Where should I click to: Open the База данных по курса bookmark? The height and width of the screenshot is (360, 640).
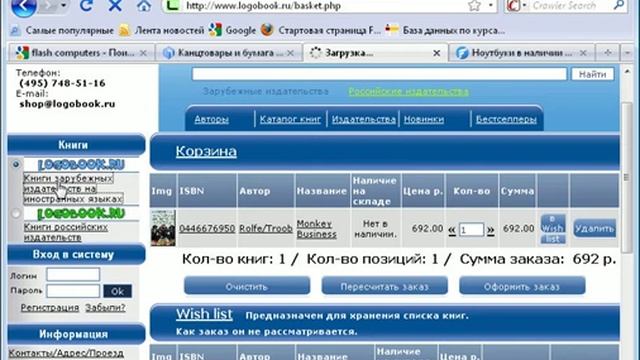click(x=445, y=31)
